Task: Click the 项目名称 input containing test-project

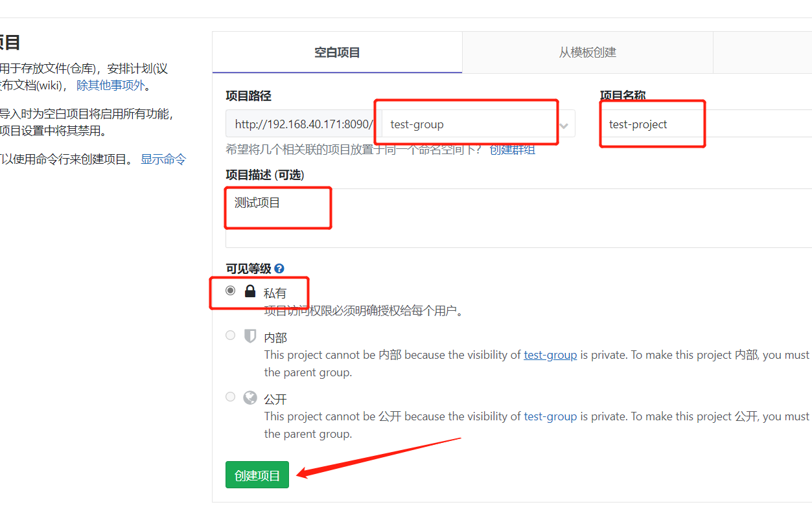Action: tap(706, 124)
